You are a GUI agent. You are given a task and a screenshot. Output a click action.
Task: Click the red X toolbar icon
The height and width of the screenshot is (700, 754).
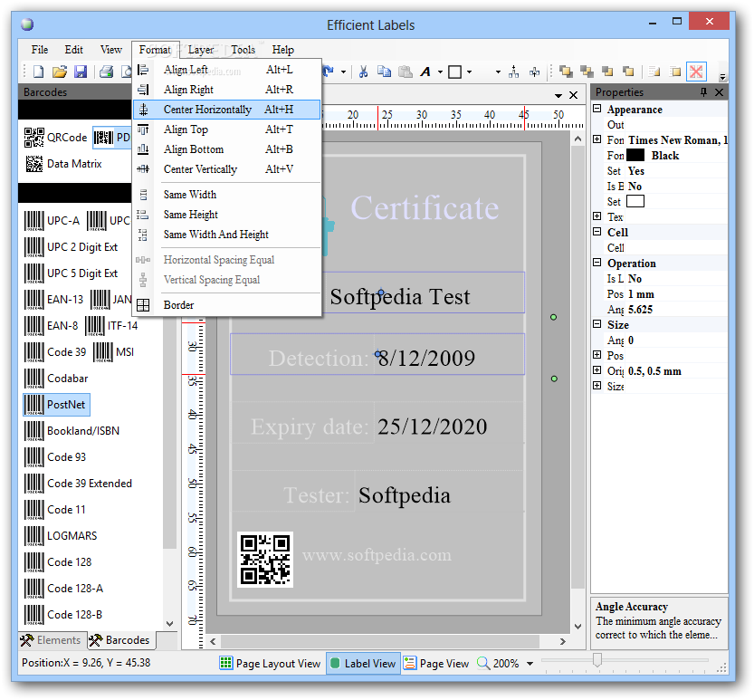[696, 72]
